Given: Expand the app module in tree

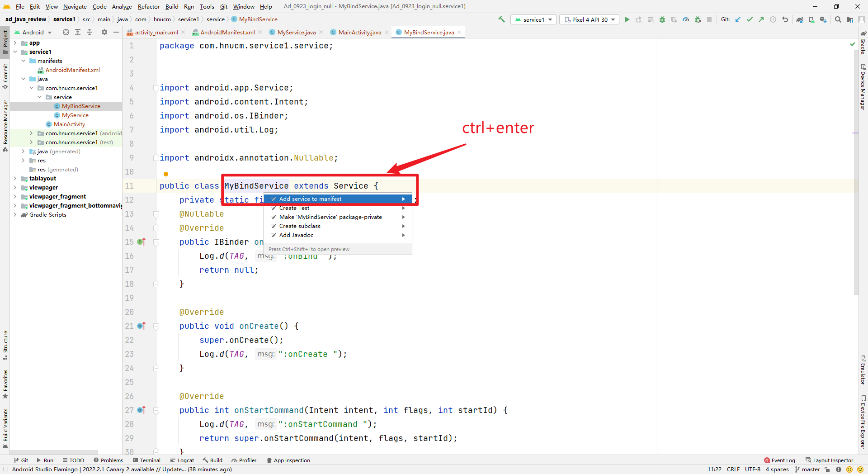Looking at the screenshot, I should point(15,43).
